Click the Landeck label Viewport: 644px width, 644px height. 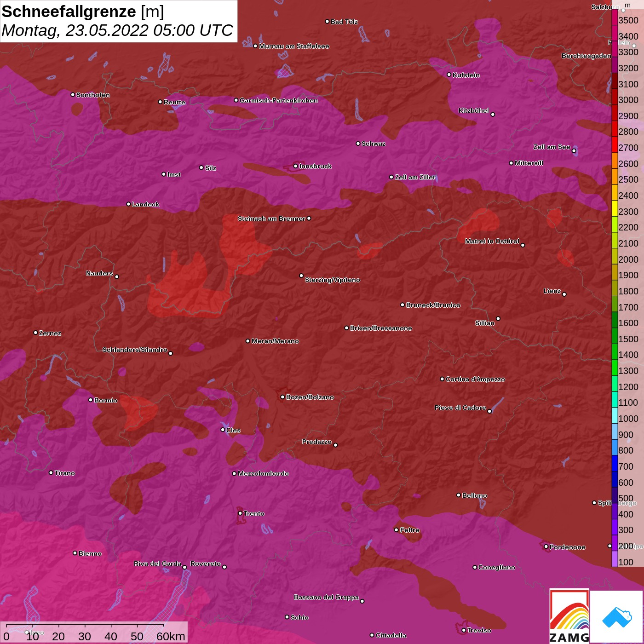pyautogui.click(x=145, y=204)
